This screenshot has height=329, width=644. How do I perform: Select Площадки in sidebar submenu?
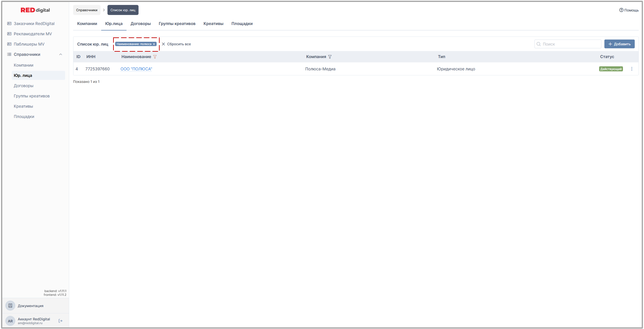pos(24,117)
